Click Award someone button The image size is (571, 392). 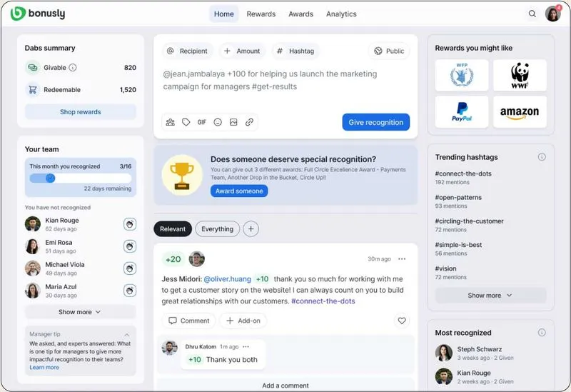click(239, 191)
